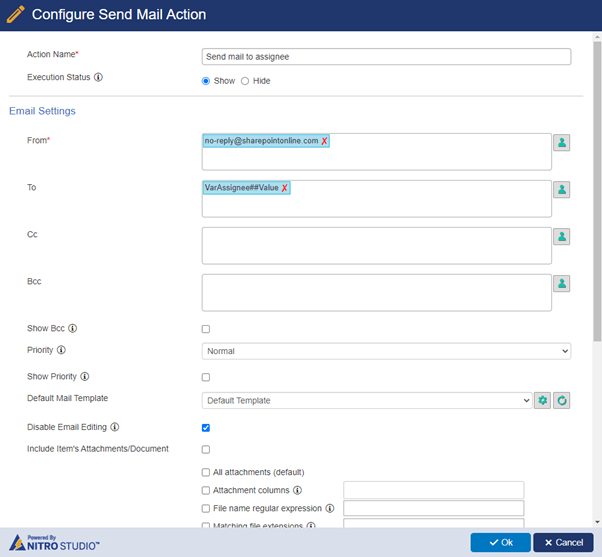602x557 pixels.
Task: Click the dialog's vertical scrollbar
Action: 597,192
